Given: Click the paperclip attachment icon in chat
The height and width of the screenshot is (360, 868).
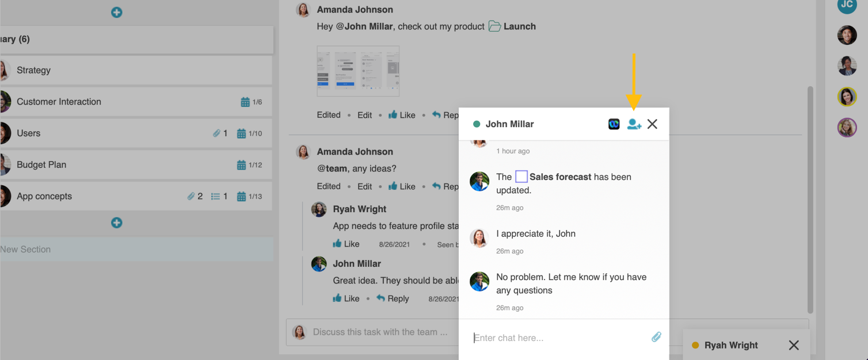Looking at the screenshot, I should coord(656,338).
